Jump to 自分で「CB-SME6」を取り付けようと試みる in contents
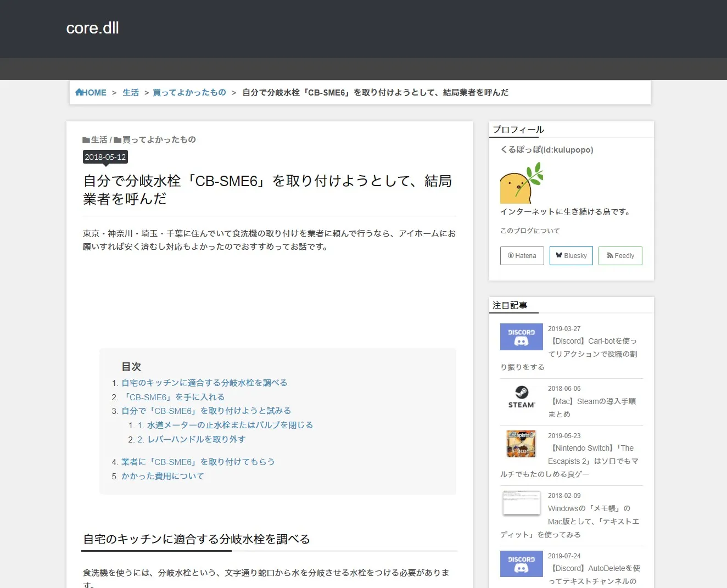Viewport: 727px width, 588px height. (206, 411)
